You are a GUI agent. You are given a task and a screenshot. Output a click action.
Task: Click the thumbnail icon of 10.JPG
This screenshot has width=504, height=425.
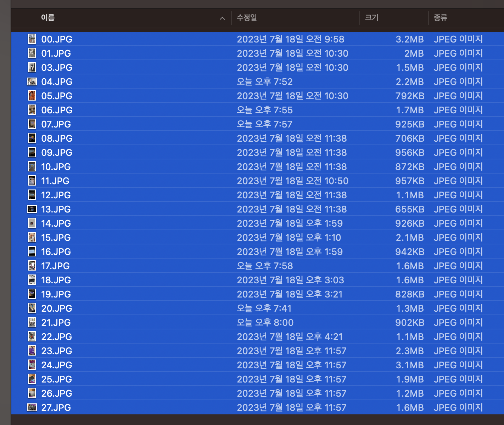pos(32,166)
